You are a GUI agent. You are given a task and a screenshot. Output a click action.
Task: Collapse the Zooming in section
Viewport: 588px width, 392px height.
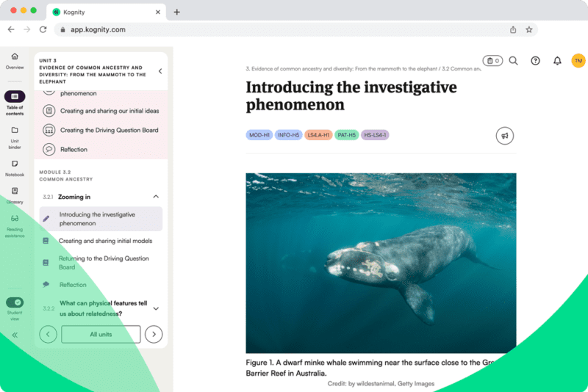coord(156,197)
